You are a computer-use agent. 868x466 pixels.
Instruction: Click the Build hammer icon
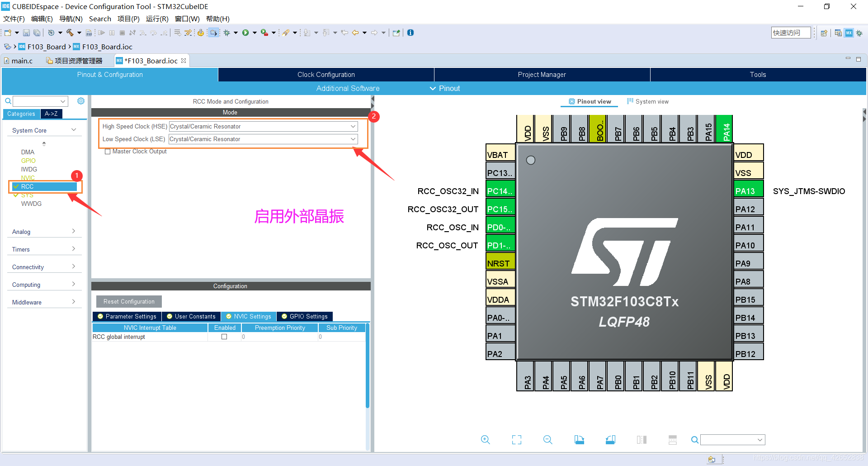pos(70,33)
